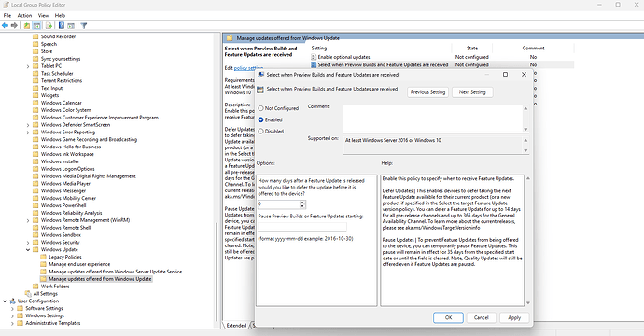The height and width of the screenshot is (336, 644).
Task: Click the Comment box scrollbar
Action: tap(525, 119)
